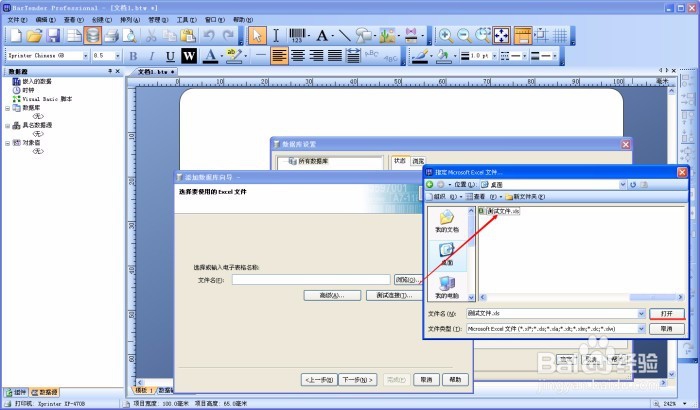700x410 pixels.
Task: Click 高级 button in the wizard
Action: click(332, 295)
